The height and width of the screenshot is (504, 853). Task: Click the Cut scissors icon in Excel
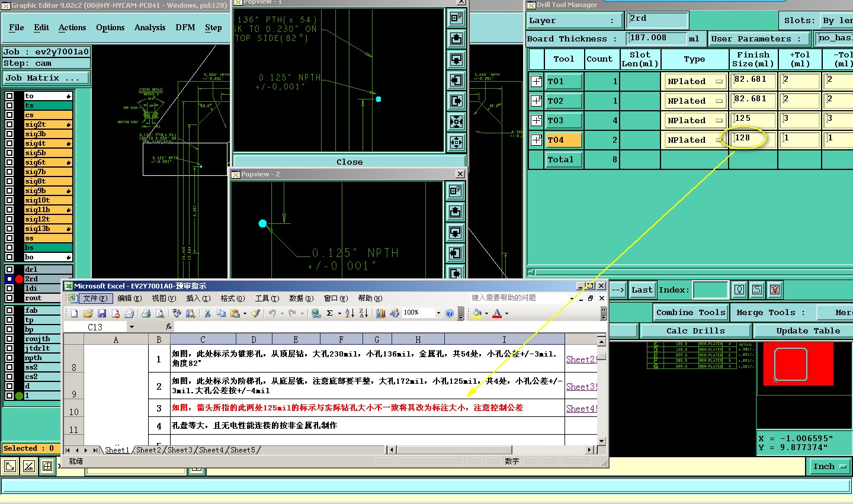207,313
